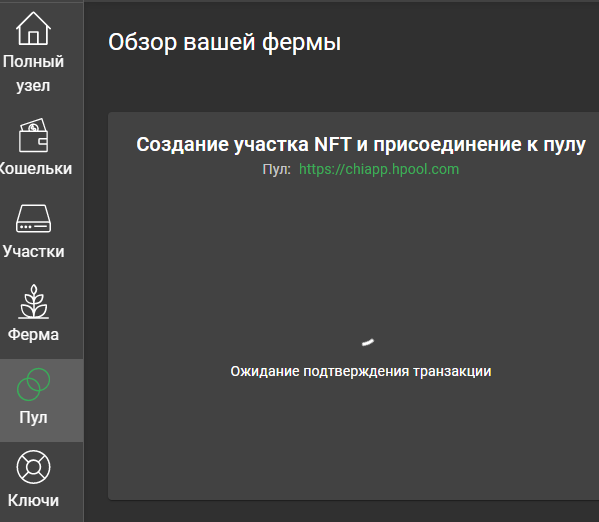Select the green Pool circles icon

click(33, 384)
